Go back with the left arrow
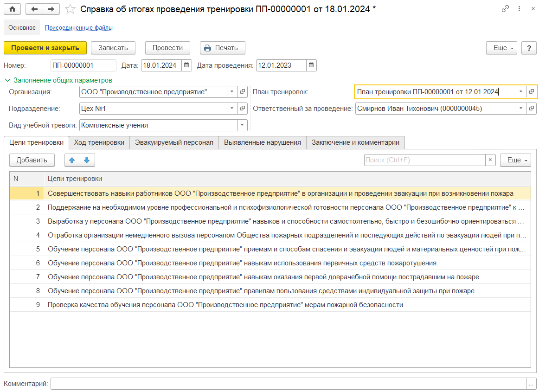 point(34,9)
